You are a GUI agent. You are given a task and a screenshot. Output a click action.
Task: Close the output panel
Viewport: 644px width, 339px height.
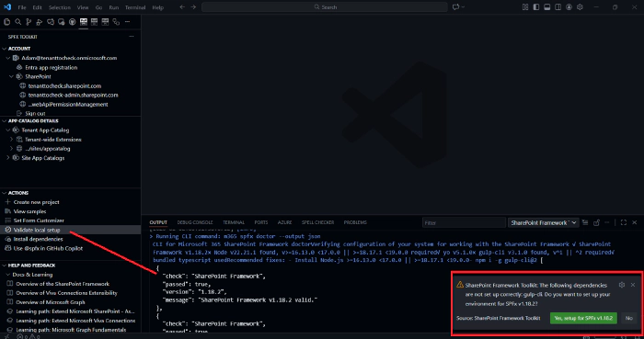[635, 222]
